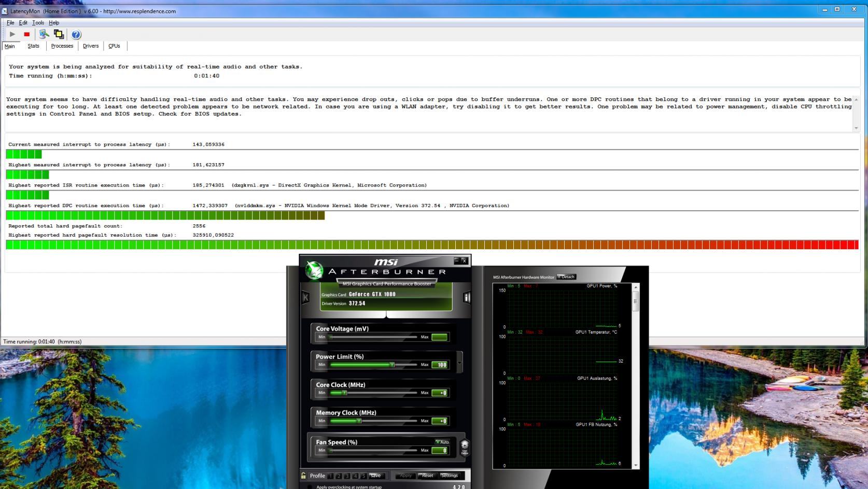Screen dimensions: 868x489
Task: Open the Edit menu in LatencyMon
Action: tap(23, 23)
